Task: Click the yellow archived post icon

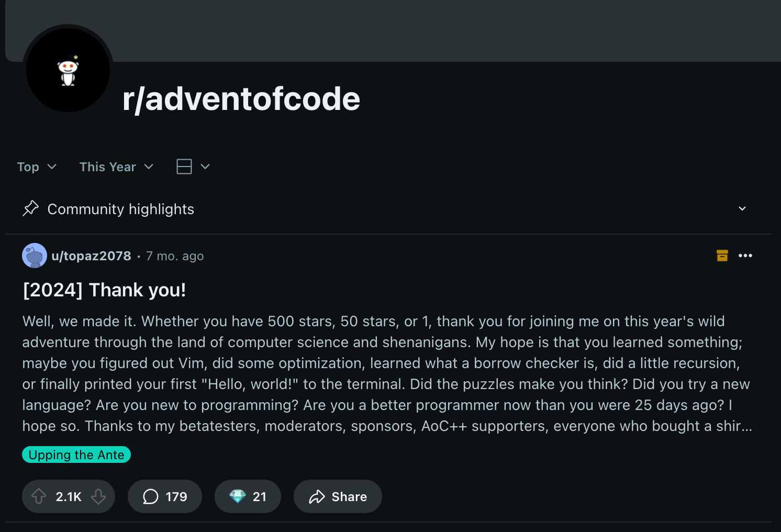Action: pyautogui.click(x=722, y=256)
